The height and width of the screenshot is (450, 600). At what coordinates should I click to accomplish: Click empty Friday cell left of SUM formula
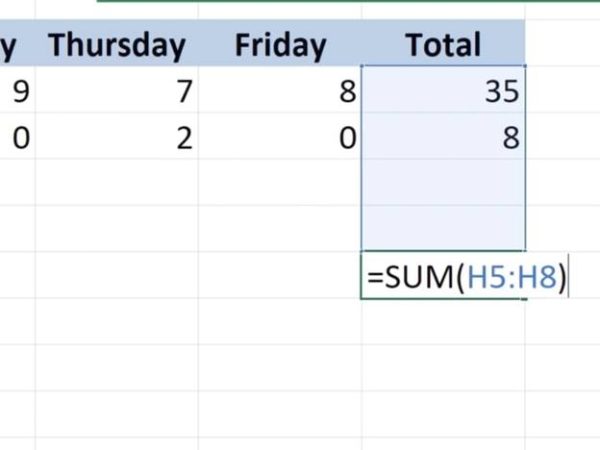280,275
